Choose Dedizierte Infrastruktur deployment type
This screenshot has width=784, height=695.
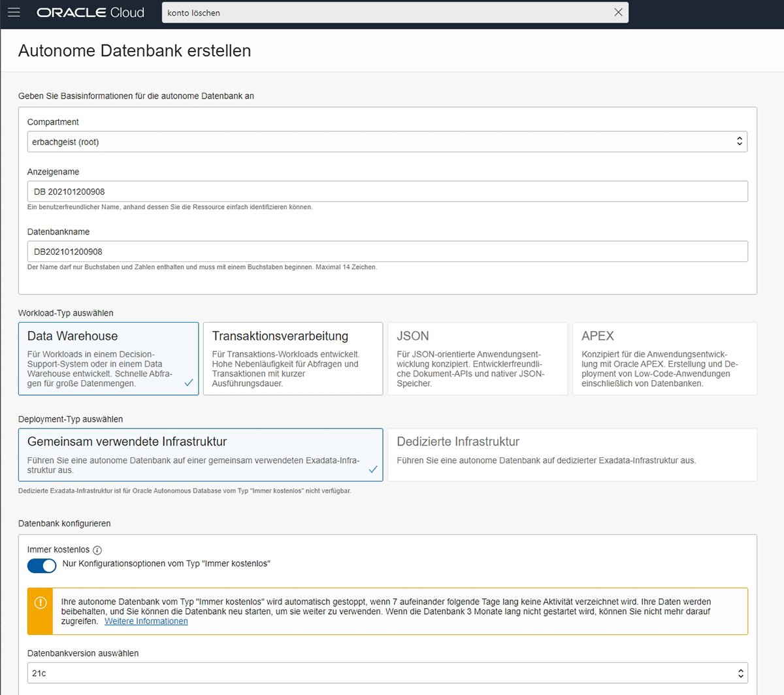pos(572,455)
